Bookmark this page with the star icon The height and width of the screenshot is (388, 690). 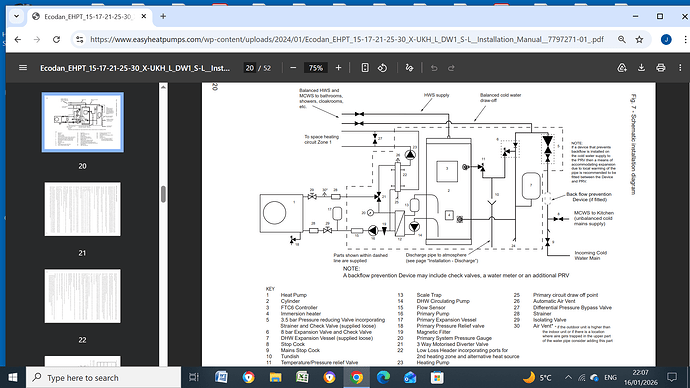coord(639,39)
